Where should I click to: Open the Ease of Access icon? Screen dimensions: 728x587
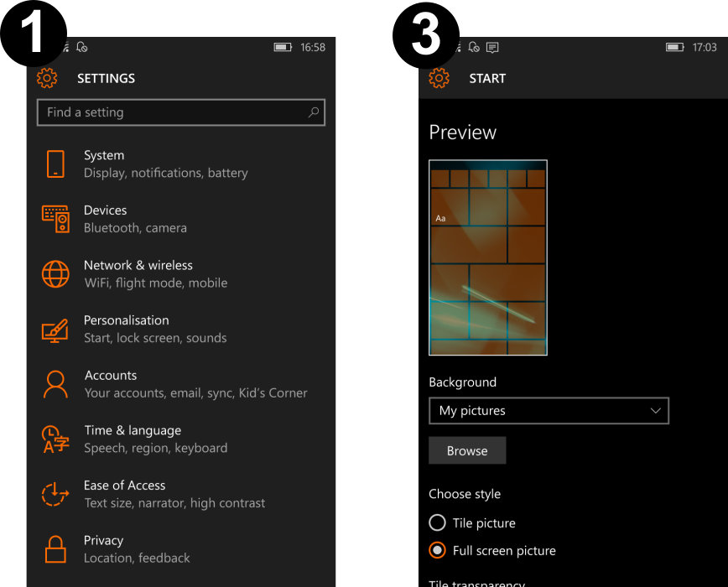(55, 494)
